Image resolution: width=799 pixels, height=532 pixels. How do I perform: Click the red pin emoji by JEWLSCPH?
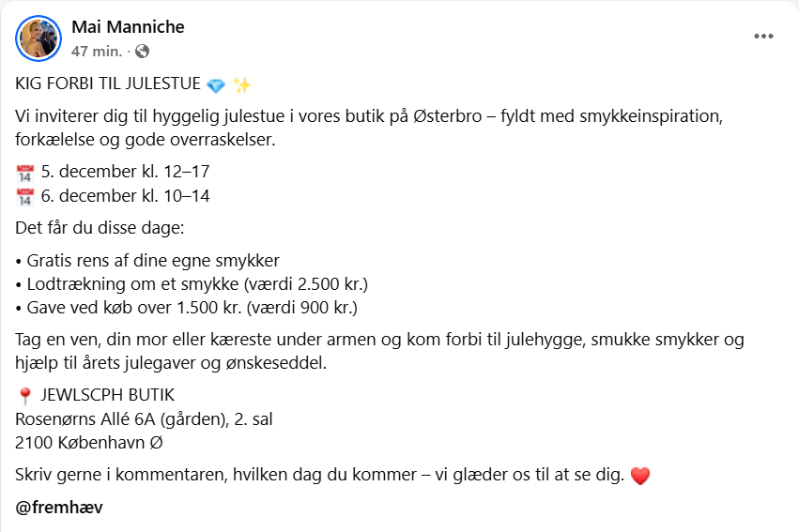coord(25,396)
